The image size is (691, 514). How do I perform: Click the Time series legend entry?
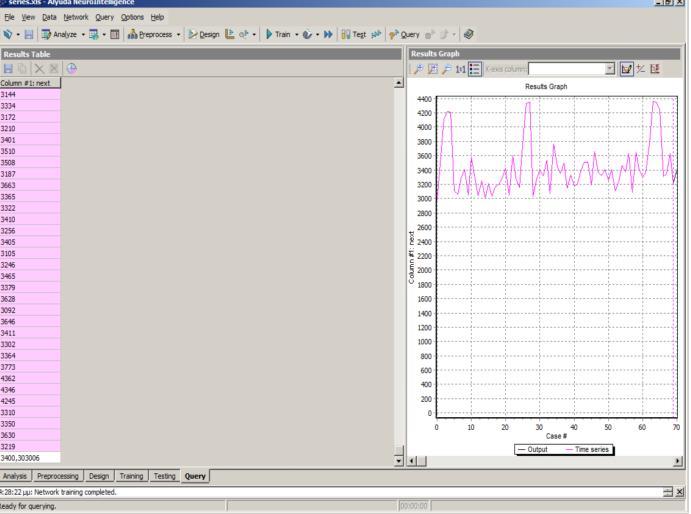587,450
